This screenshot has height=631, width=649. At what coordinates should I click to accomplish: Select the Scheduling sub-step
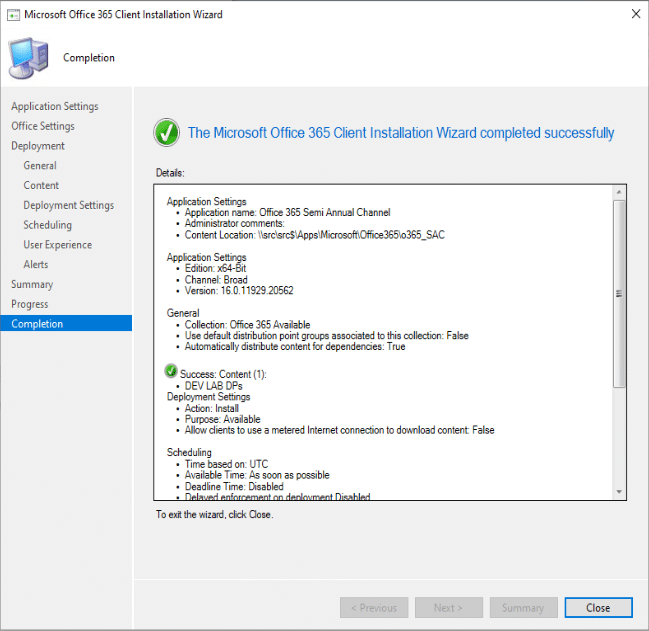pyautogui.click(x=48, y=225)
